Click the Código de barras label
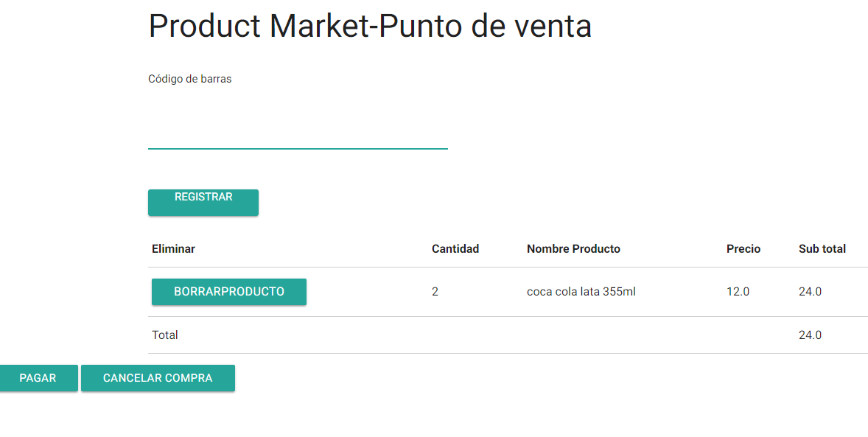The height and width of the screenshot is (437, 868). (190, 79)
